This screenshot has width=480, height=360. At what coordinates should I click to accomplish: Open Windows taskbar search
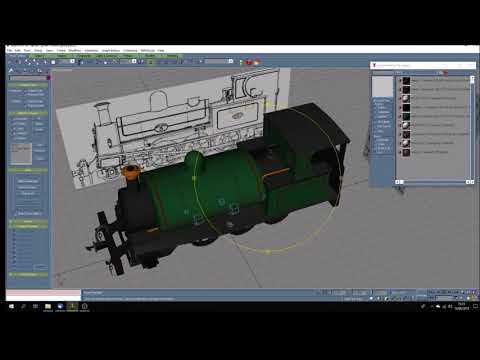pos(23,306)
